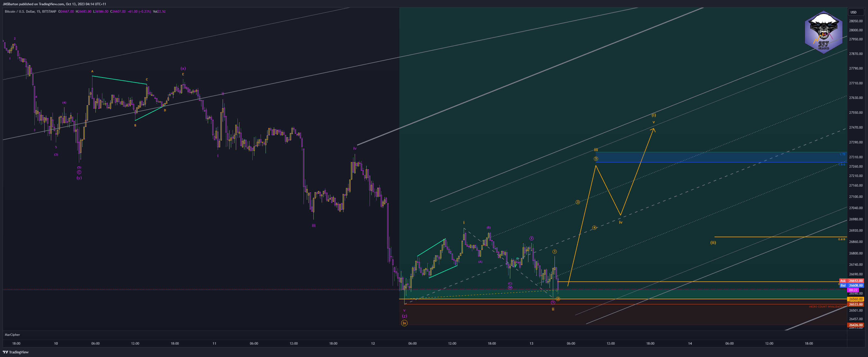Click the 27870.00 price axis value
The width and height of the screenshot is (868, 357).
pyautogui.click(x=856, y=54)
